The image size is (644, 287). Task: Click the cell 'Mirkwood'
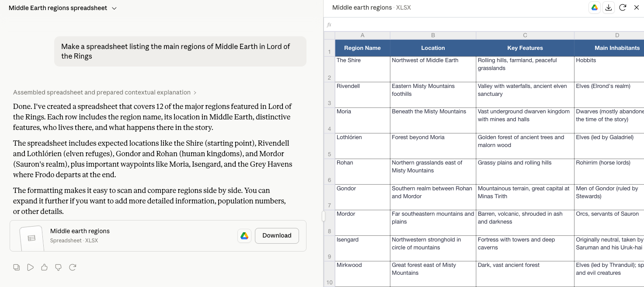pos(362,274)
